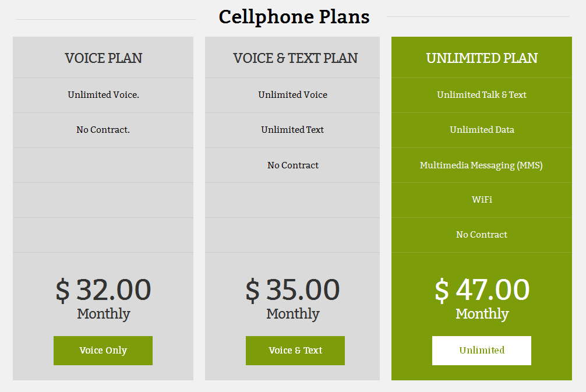
Task: Click No Contract in the Unlimited Plan column
Action: [482, 235]
